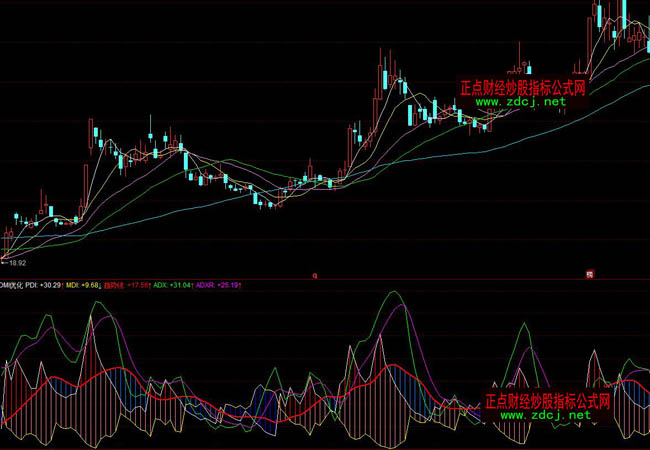Viewport: 650px width, 450px height.
Task: Click the down arrow beside MDI value
Action: [x=98, y=285]
